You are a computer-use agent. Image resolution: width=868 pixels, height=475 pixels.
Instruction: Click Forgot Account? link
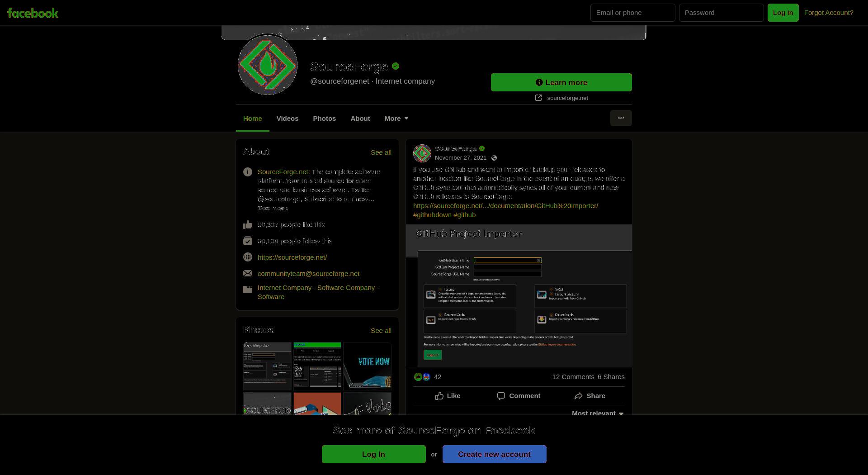[829, 13]
